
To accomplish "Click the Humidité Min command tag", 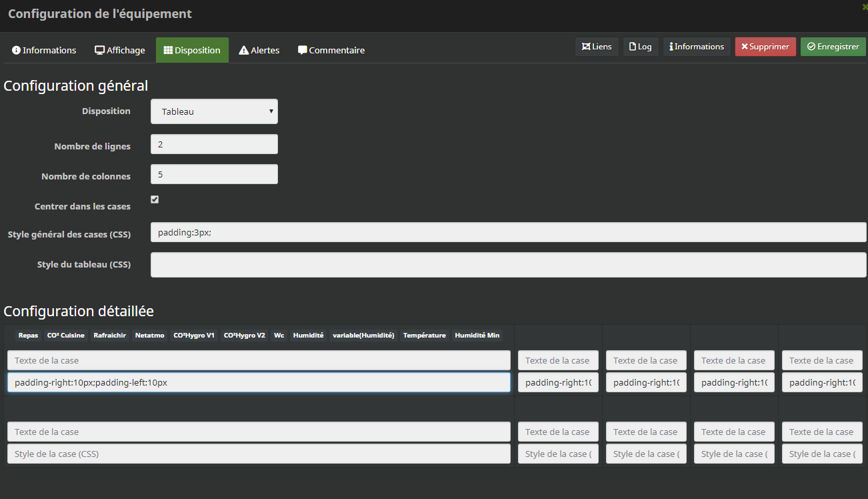I will (477, 336).
